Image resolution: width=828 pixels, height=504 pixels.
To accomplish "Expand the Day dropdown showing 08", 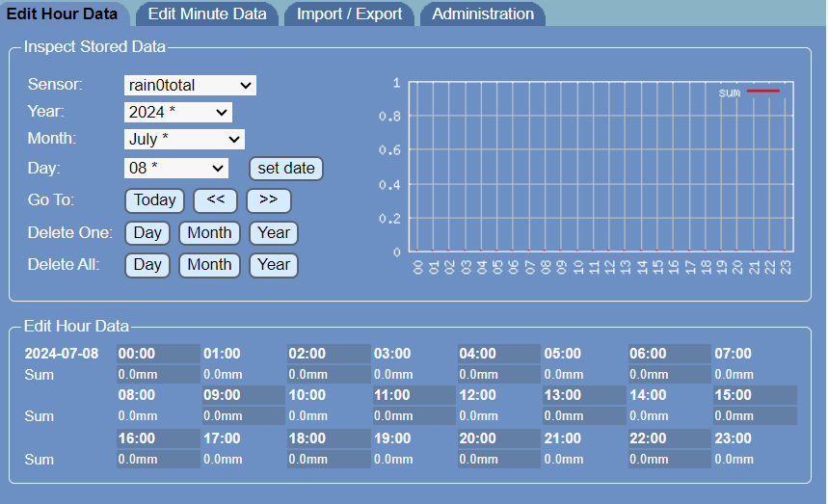I will pos(175,168).
